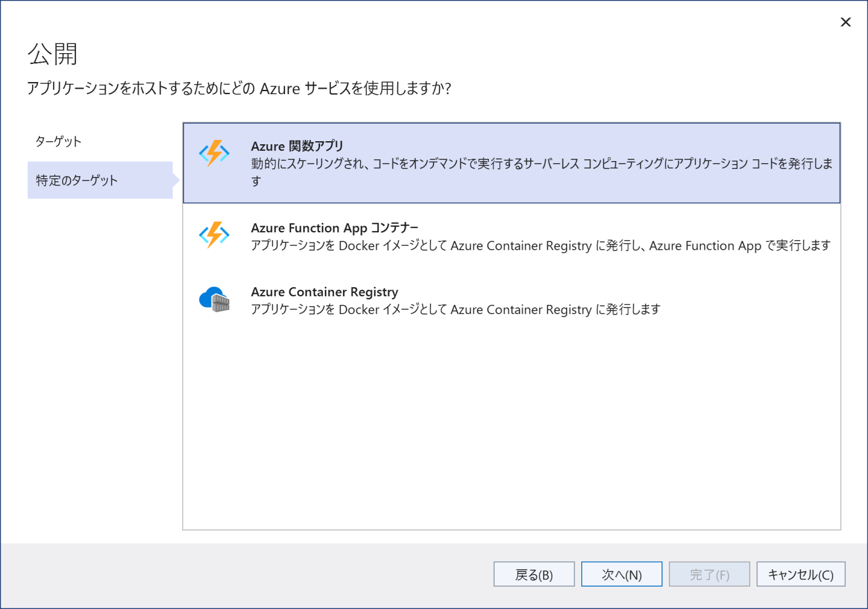Click the Azure Function App コンテナー lightning icon
868x609 pixels.
click(x=214, y=235)
